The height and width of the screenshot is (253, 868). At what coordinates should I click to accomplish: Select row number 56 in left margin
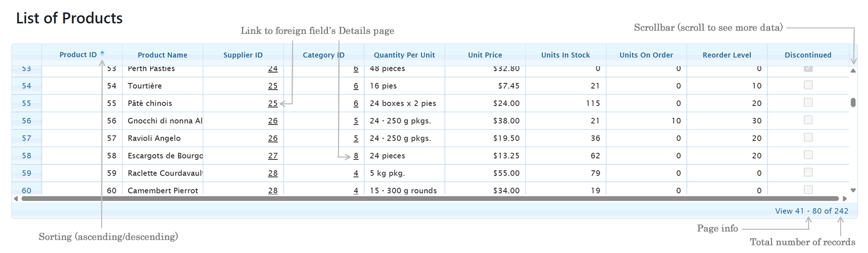[x=26, y=121]
